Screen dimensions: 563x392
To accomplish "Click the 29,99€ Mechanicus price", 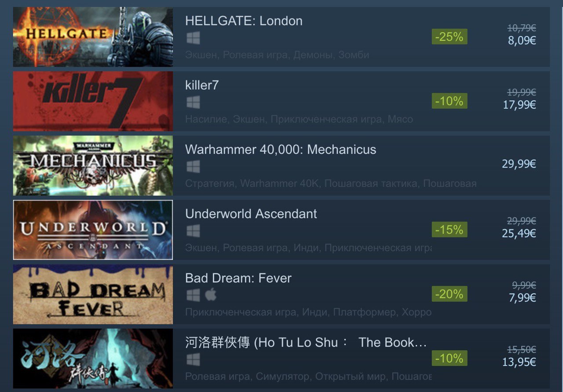I will 519,164.
